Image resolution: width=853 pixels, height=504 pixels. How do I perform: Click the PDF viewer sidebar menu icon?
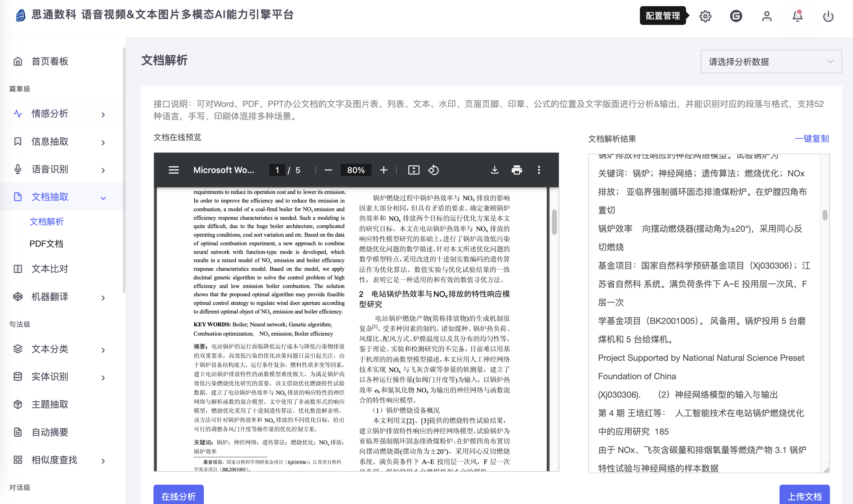click(174, 170)
